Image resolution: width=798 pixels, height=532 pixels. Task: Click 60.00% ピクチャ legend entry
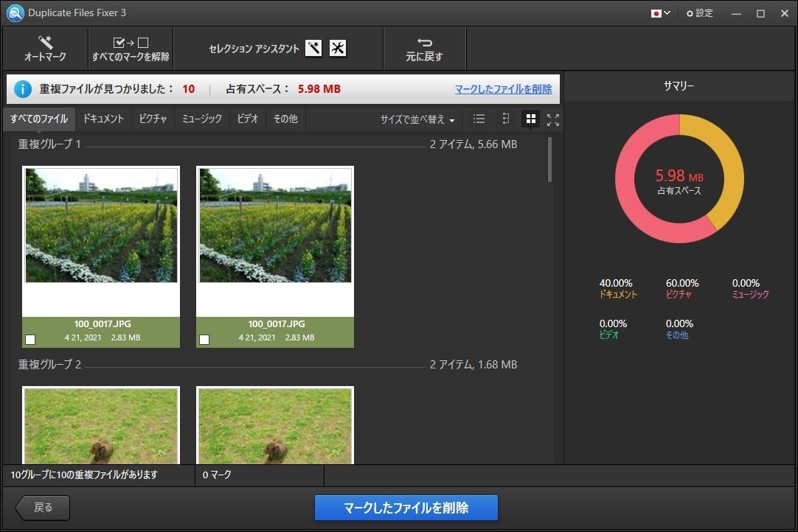(682, 288)
